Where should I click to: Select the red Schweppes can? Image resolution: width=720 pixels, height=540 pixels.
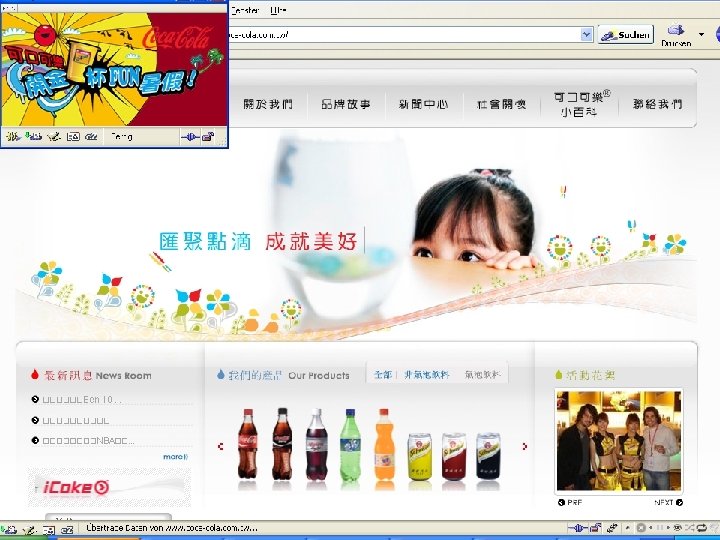pyautogui.click(x=454, y=457)
